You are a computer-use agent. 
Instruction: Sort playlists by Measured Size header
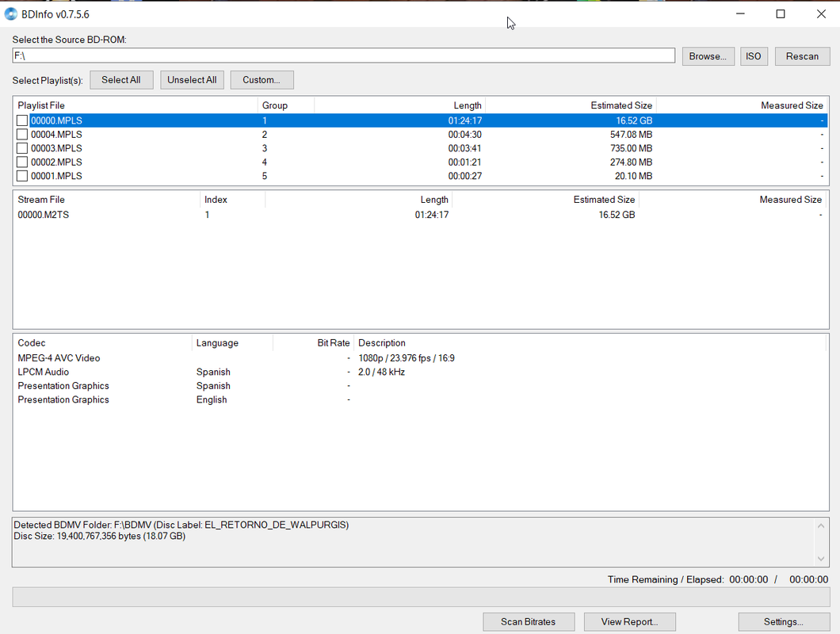pos(742,105)
